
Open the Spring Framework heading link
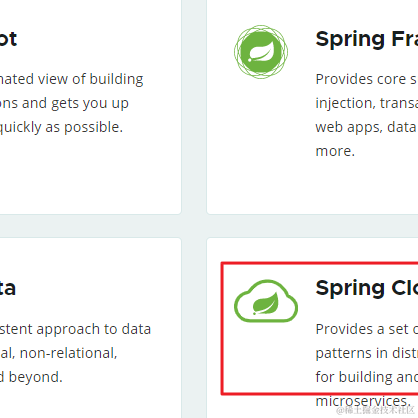[367, 40]
